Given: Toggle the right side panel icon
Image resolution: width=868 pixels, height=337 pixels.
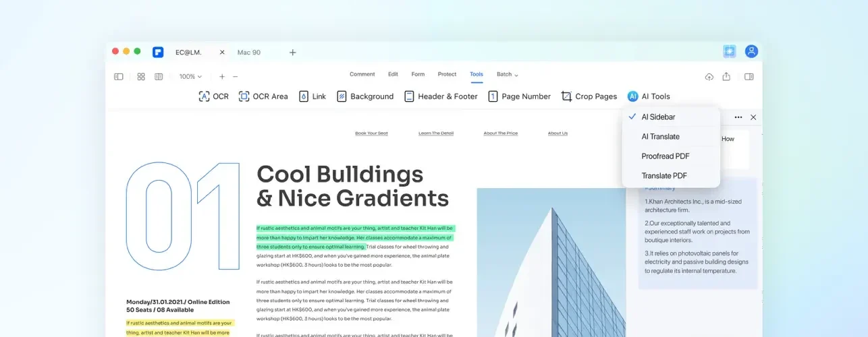Looking at the screenshot, I should pyautogui.click(x=749, y=77).
